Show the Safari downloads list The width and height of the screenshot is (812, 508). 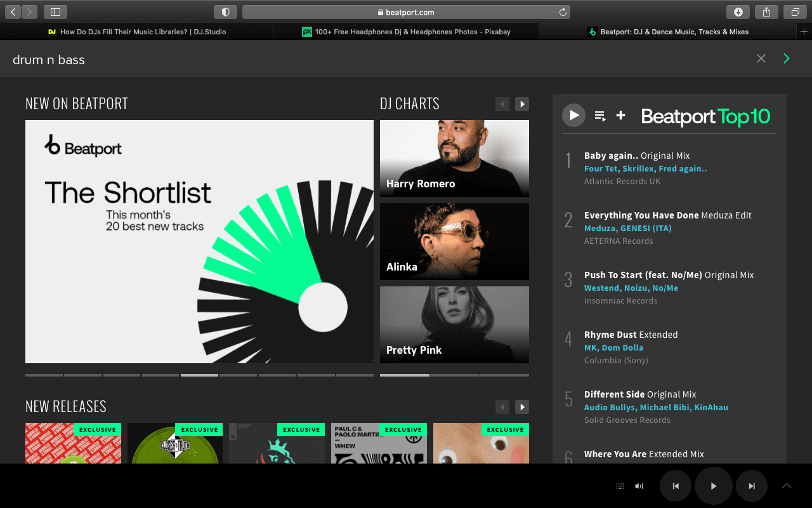[738, 12]
